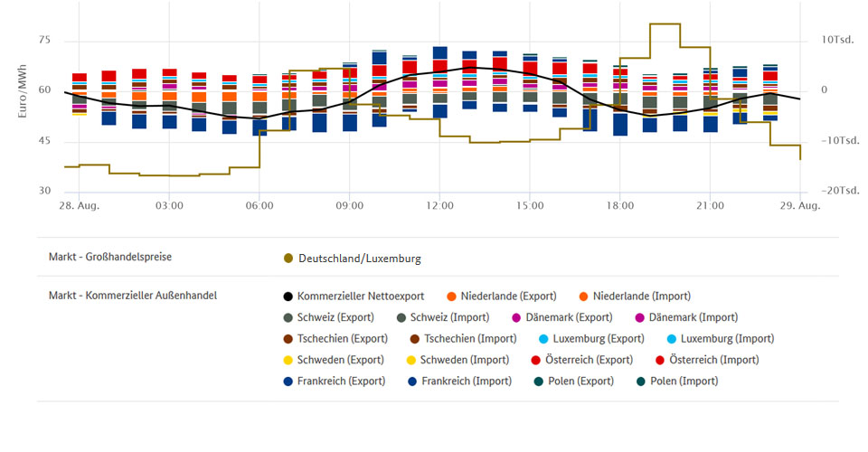The width and height of the screenshot is (868, 452).
Task: Click the Schweden (Import) legend label
Action: (x=465, y=360)
